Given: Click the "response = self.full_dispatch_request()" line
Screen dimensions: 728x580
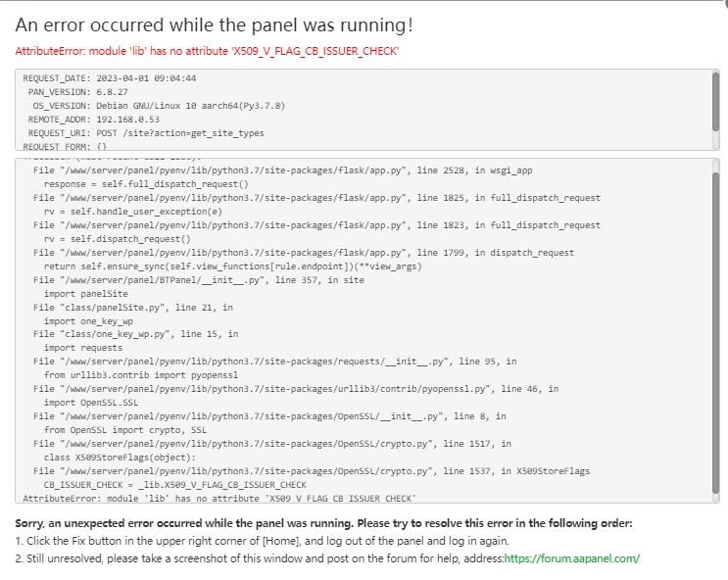Looking at the screenshot, I should pos(146,183).
